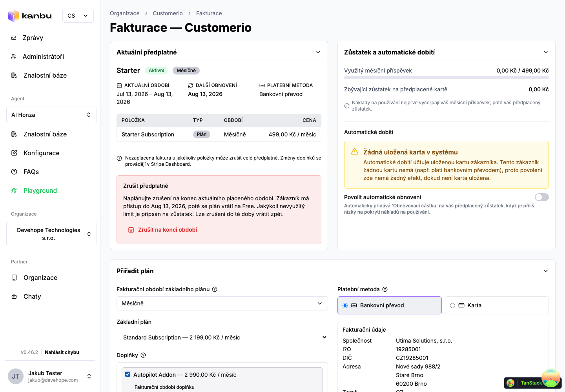Collapse the Zůstatek a automatické dobití section
The height and width of the screenshot is (392, 565).
(x=546, y=52)
